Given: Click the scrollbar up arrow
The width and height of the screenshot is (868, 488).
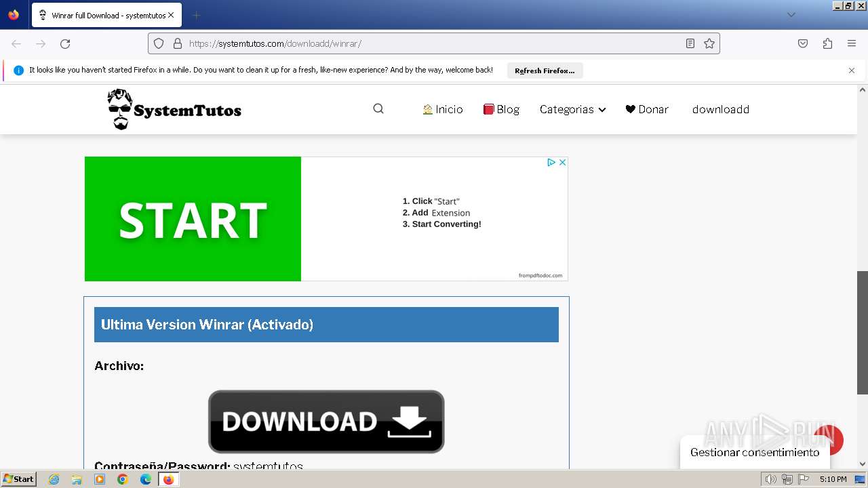Looking at the screenshot, I should click(863, 89).
